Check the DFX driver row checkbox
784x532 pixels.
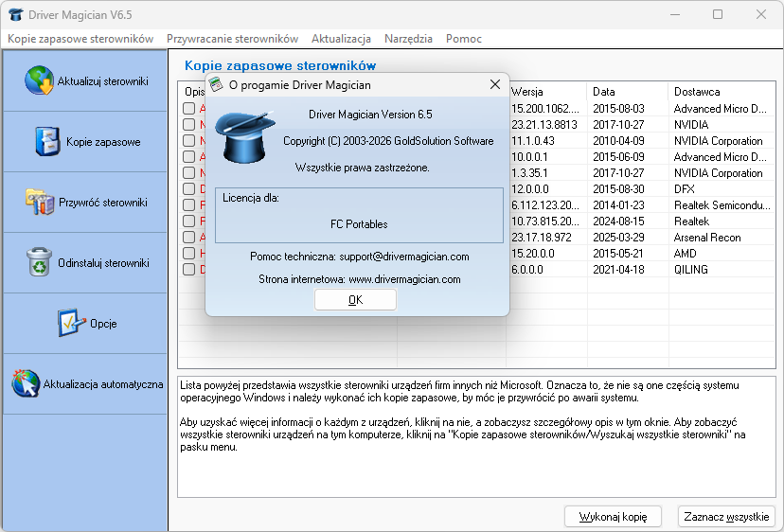pyautogui.click(x=189, y=188)
